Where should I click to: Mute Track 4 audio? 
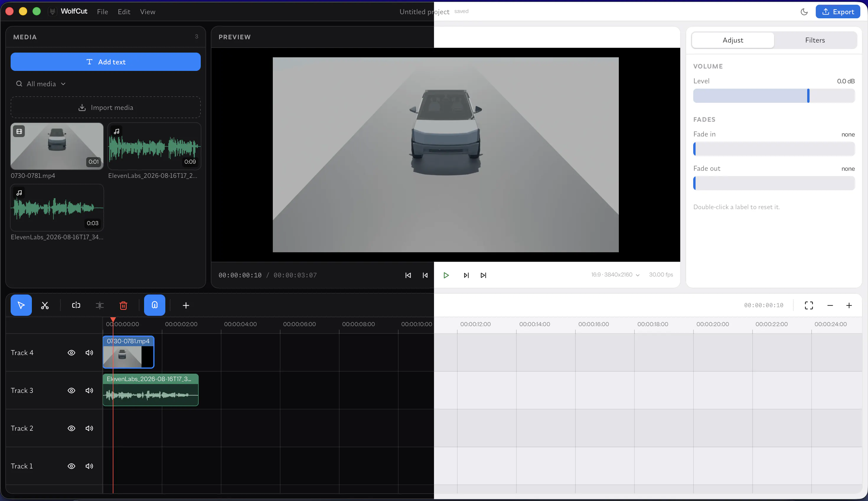point(89,353)
